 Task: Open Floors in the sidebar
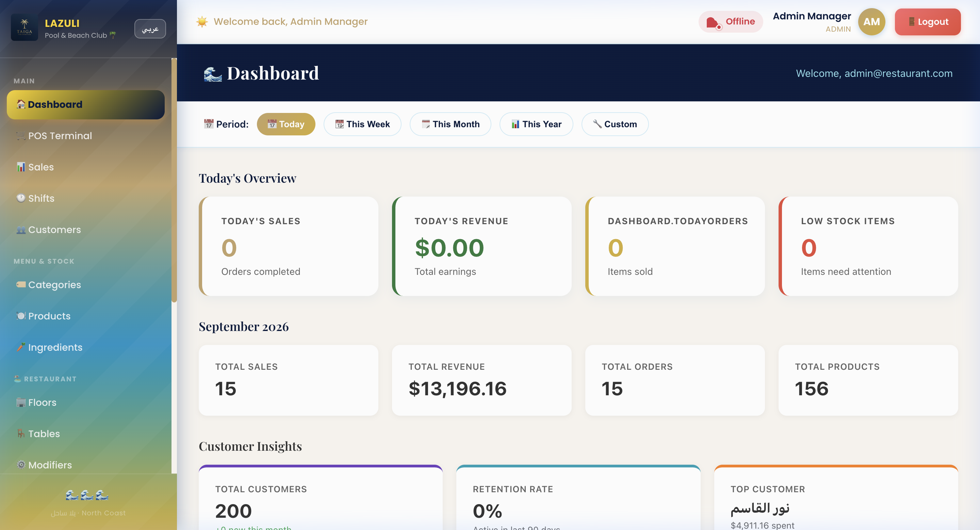point(86,402)
